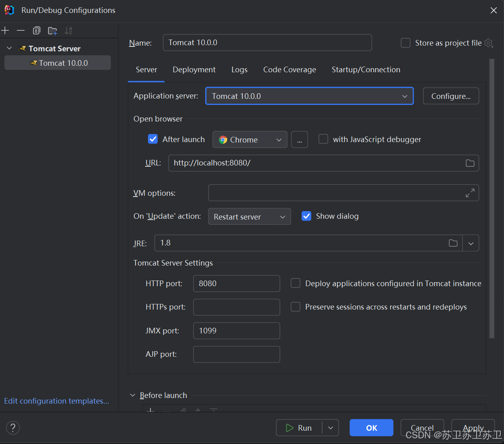Toggle After launch checkbox
504x444 pixels.
(x=153, y=139)
